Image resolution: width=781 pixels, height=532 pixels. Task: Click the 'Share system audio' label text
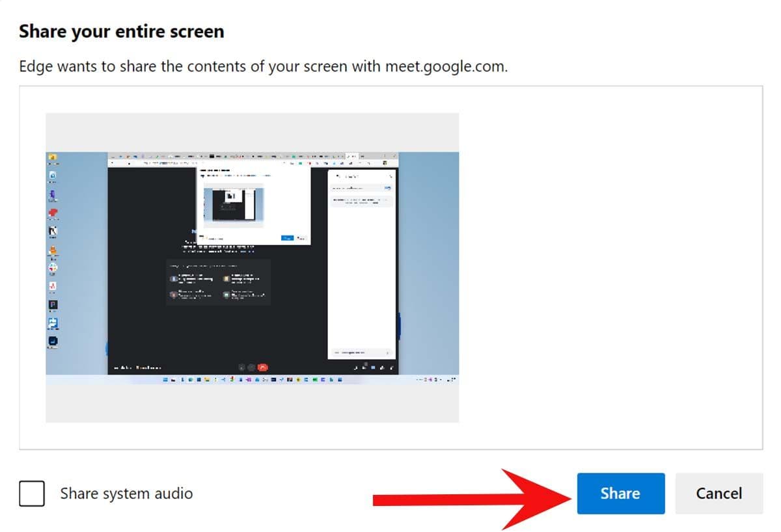(126, 494)
